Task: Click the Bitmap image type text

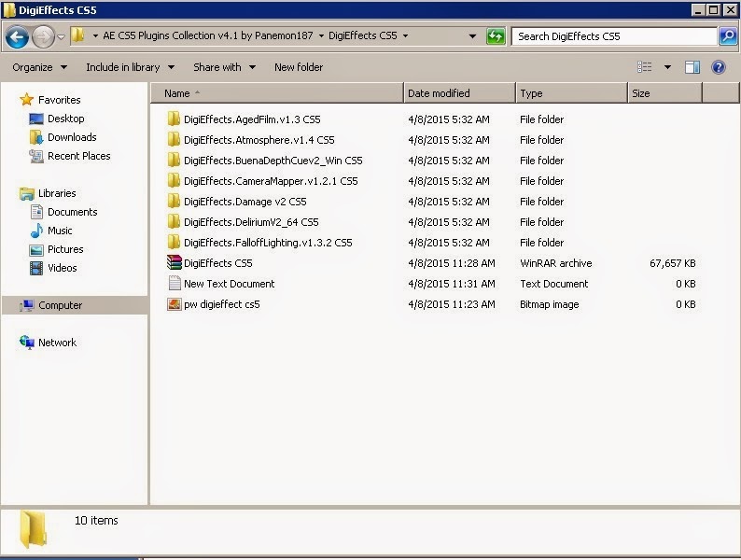Action: 549,304
